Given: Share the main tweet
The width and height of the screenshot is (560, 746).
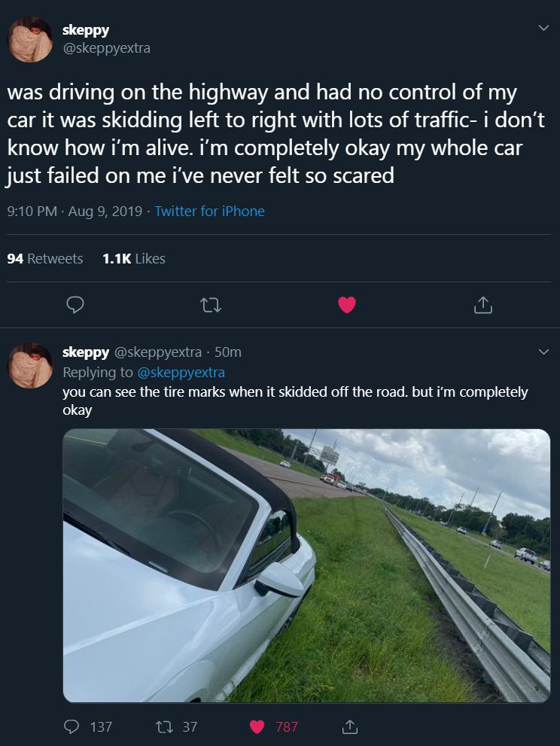Looking at the screenshot, I should pyautogui.click(x=482, y=305).
